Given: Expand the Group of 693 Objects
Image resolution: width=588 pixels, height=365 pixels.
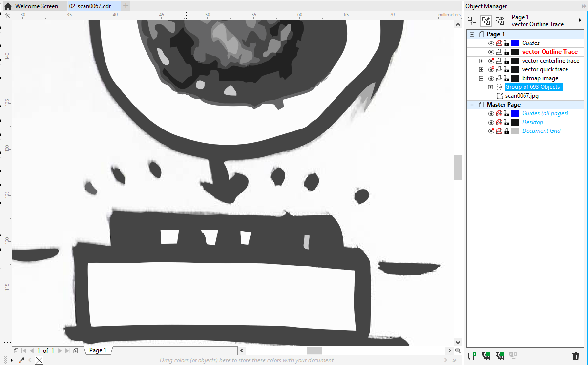Looking at the screenshot, I should point(491,86).
